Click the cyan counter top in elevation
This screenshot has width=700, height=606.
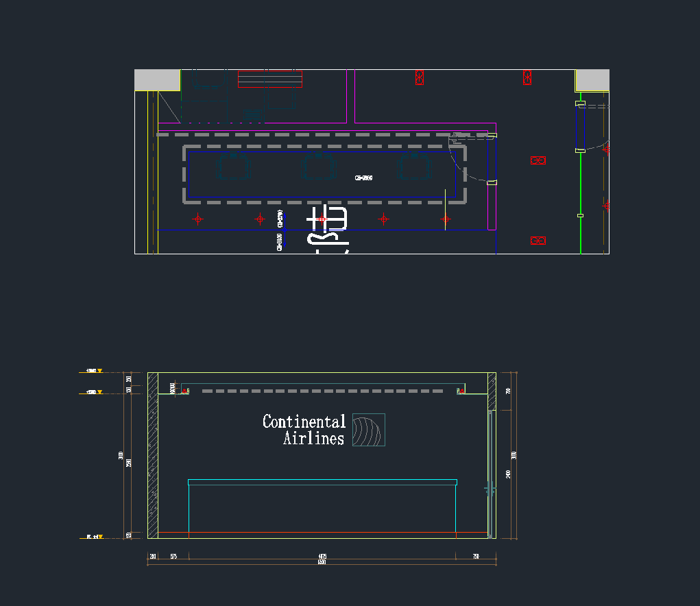322,483
